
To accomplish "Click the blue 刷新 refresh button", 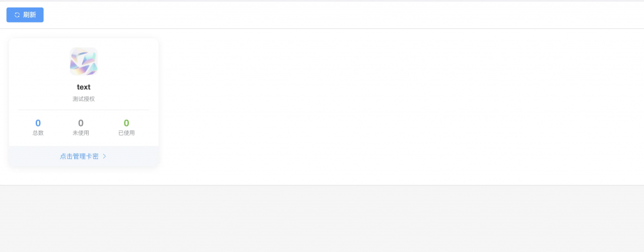I will click(25, 14).
